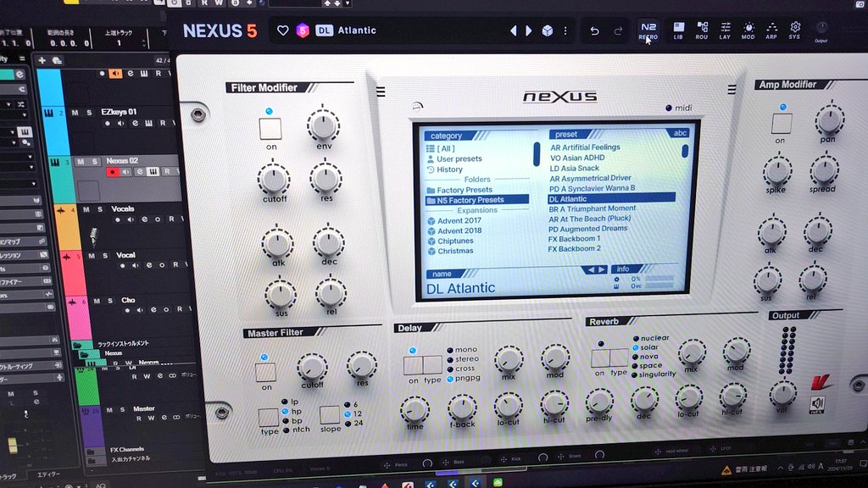Screen dimensions: 868x488
Task: Click the random preset cube icon
Action: pos(548,30)
